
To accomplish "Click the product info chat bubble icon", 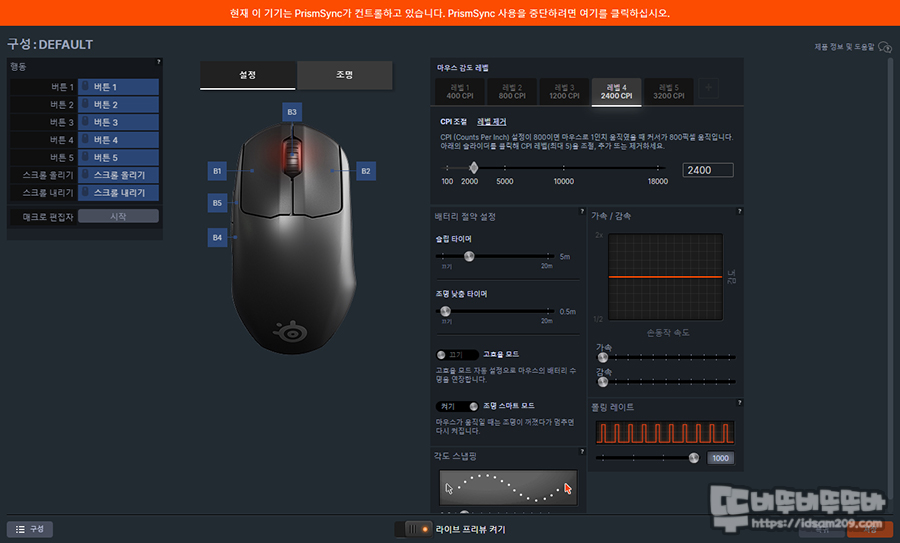I will (x=885, y=46).
